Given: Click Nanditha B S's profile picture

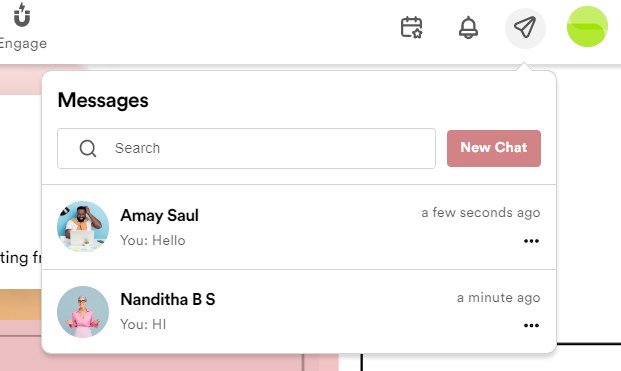Looking at the screenshot, I should pyautogui.click(x=83, y=312).
